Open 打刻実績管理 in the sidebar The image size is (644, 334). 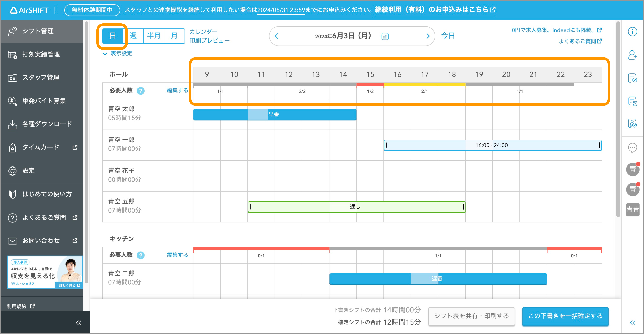pyautogui.click(x=41, y=54)
